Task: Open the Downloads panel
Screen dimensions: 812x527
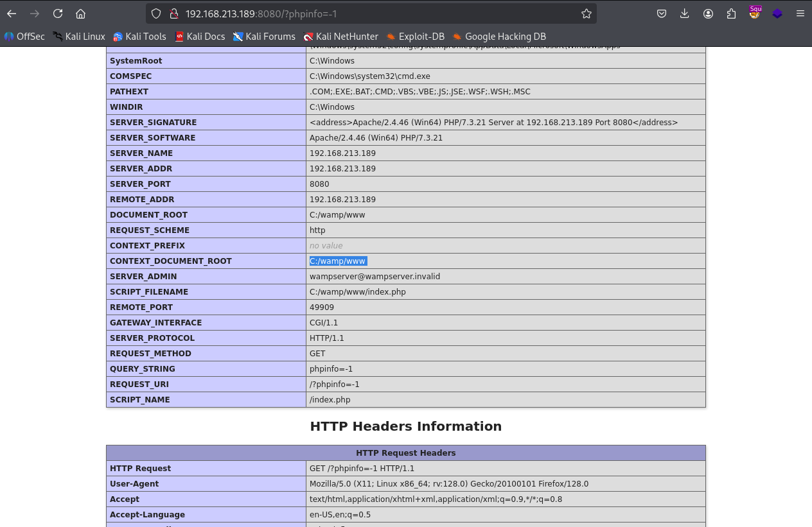Action: pyautogui.click(x=685, y=13)
